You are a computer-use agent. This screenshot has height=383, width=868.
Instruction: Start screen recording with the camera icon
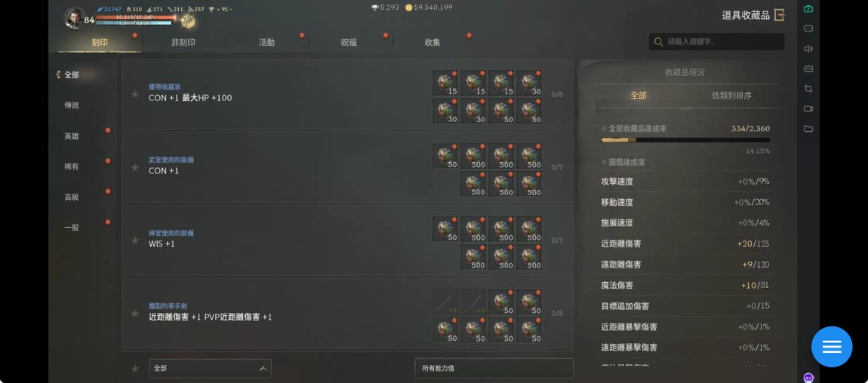coord(808,109)
